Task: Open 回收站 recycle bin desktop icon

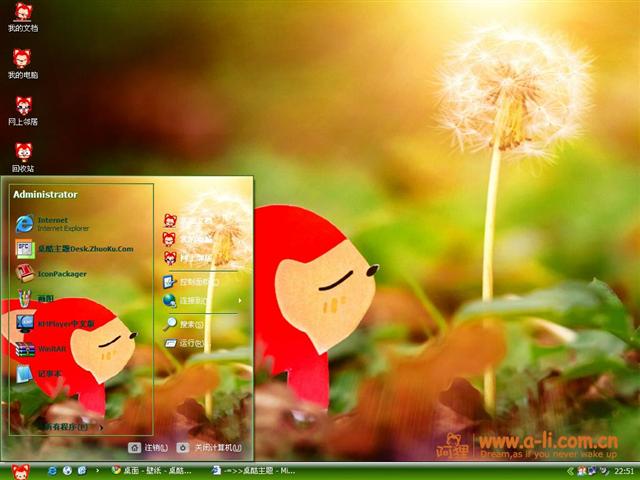Action: (23, 157)
